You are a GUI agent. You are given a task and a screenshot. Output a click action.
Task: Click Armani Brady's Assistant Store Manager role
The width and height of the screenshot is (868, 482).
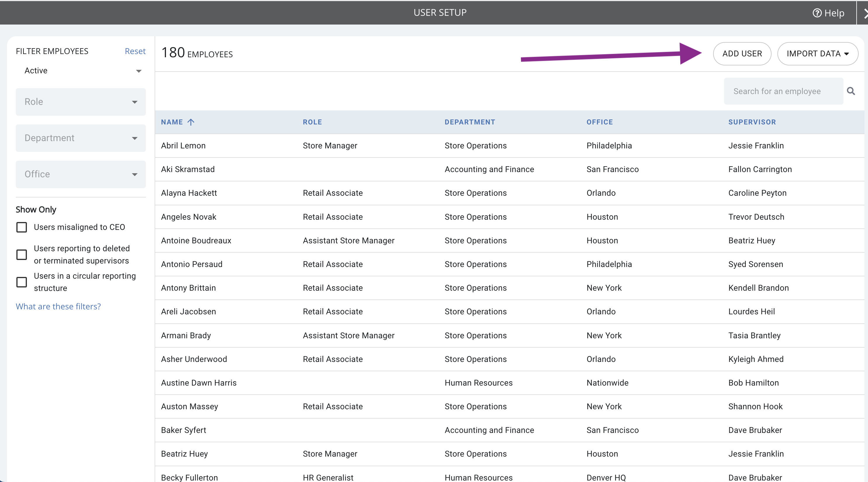[348, 335]
